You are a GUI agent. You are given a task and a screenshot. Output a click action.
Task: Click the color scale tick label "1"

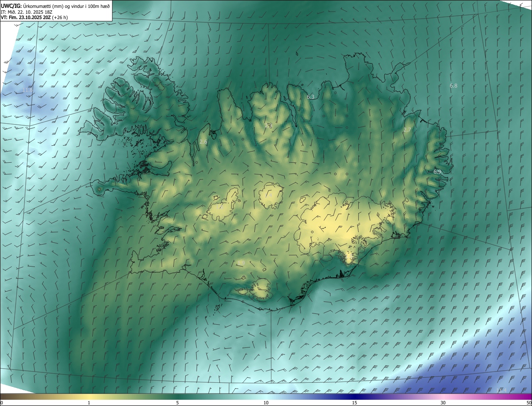click(89, 403)
